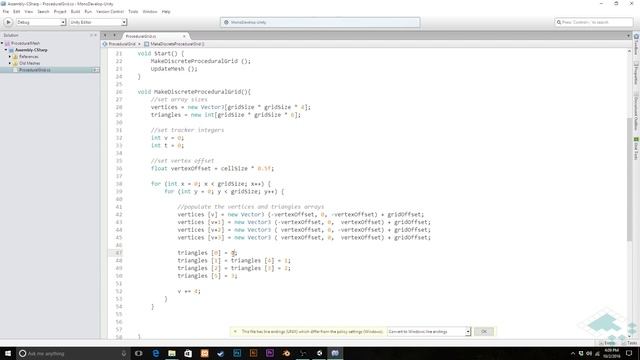Open Task View from the taskbar
Viewport: 640px width, 360px height.
[x=139, y=353]
